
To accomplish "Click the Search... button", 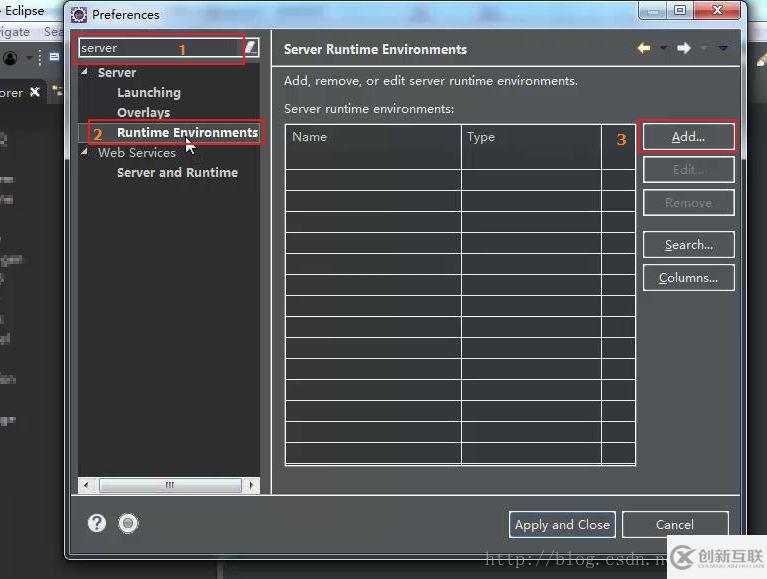I will coord(688,245).
